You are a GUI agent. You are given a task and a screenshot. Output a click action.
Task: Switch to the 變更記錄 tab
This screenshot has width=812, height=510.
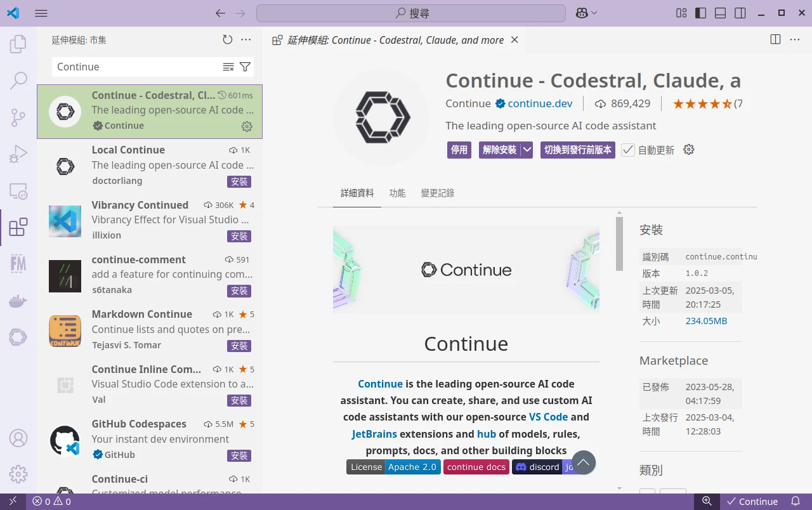click(x=438, y=193)
